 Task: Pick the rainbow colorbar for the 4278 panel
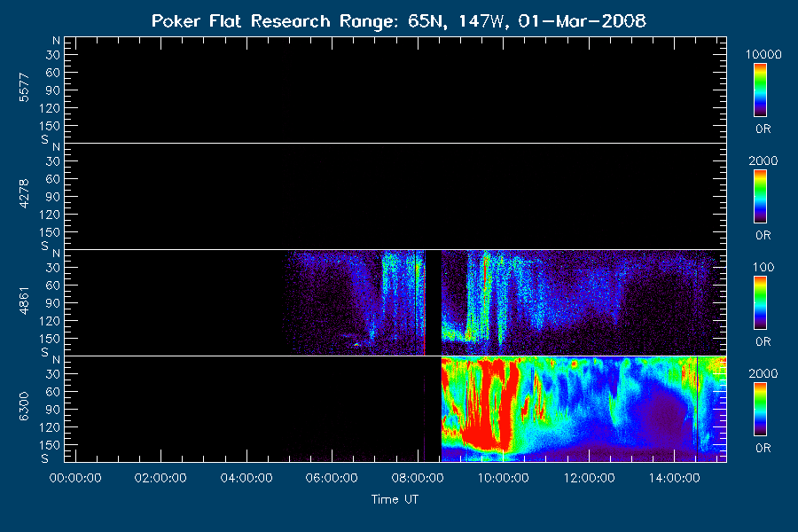[x=761, y=197]
